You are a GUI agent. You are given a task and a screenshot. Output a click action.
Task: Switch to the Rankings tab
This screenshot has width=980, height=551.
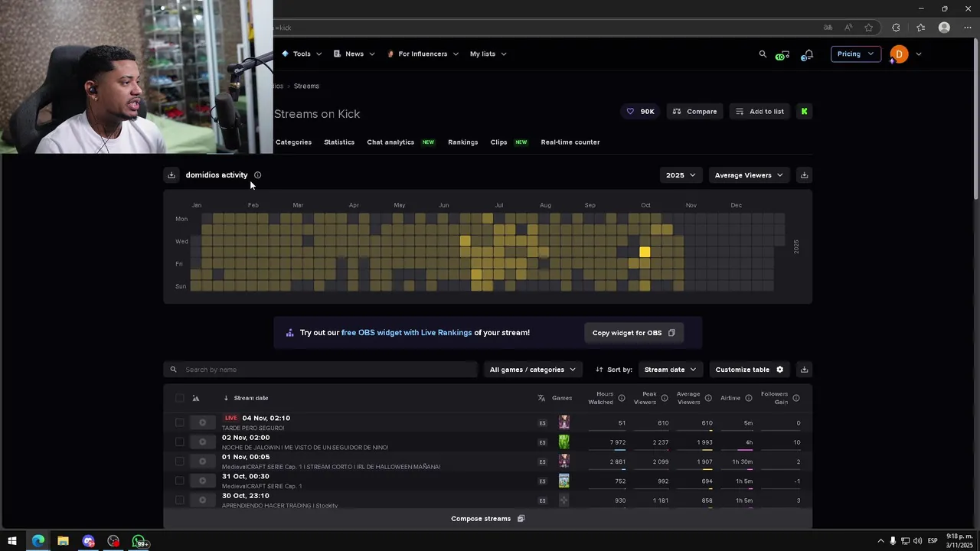pyautogui.click(x=462, y=142)
